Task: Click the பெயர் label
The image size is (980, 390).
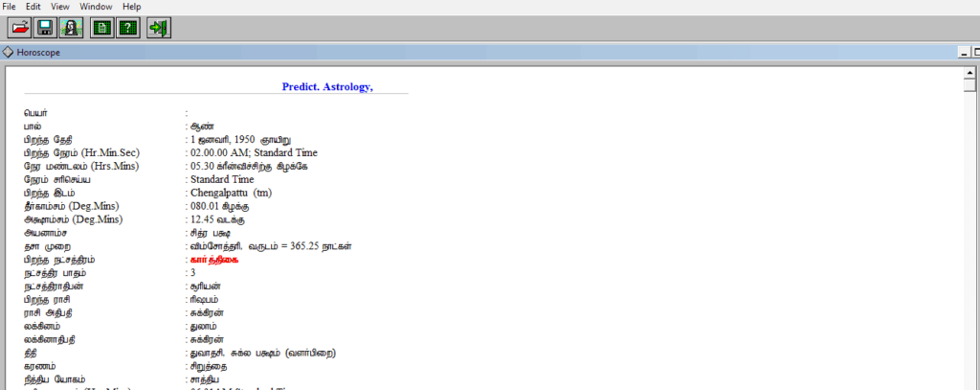Action: (34, 113)
